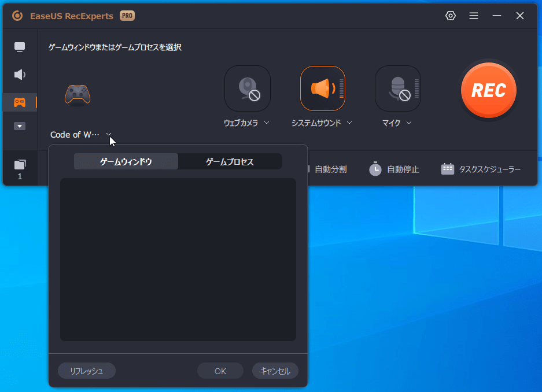The height and width of the screenshot is (392, 542).
Task: Switch to the ゲームウィンドウ tab
Action: click(126, 162)
